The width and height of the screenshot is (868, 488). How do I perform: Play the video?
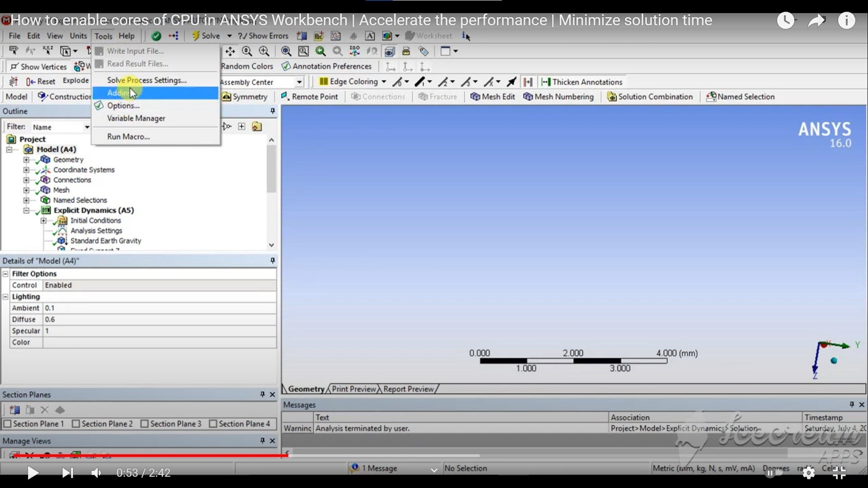pyautogui.click(x=33, y=473)
